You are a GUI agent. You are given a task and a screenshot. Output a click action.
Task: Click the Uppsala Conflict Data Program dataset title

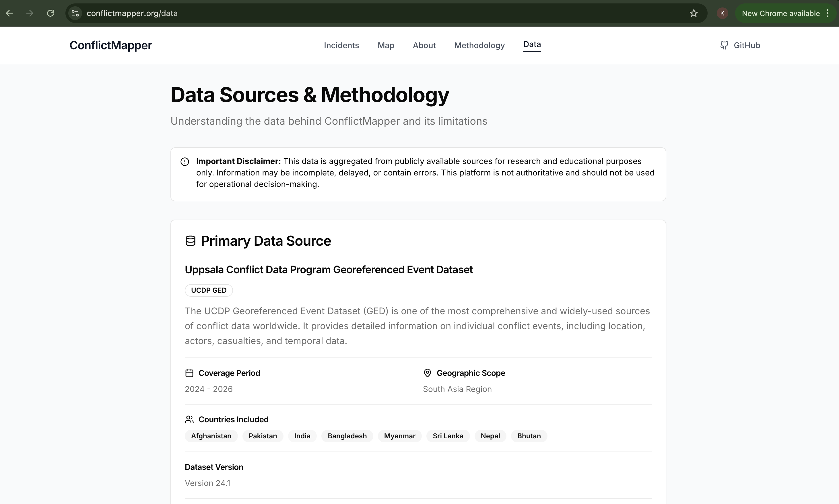(x=329, y=270)
